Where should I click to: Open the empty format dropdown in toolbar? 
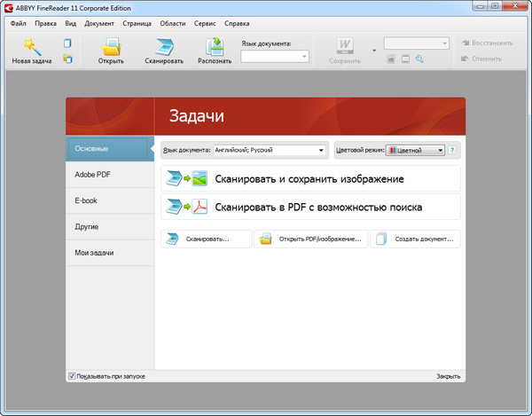[x=417, y=43]
